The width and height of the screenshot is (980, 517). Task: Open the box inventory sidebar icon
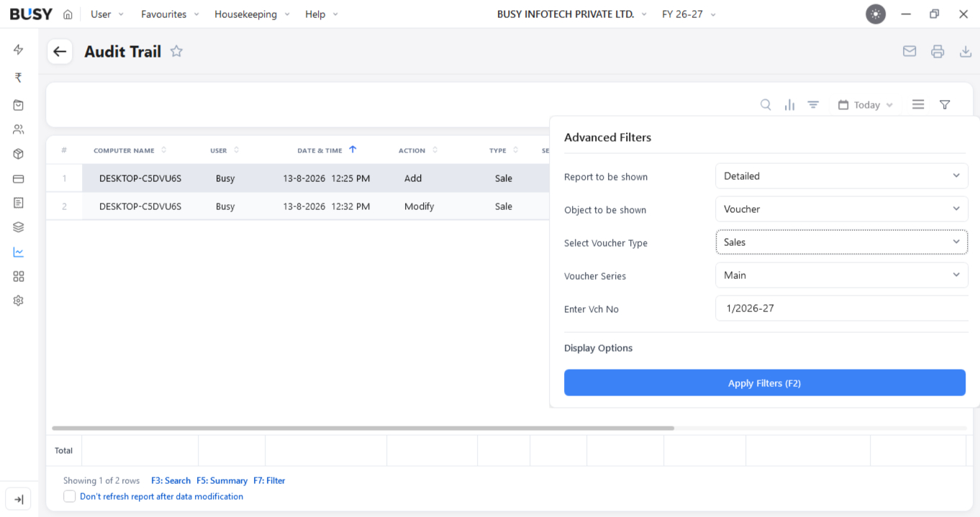19,154
